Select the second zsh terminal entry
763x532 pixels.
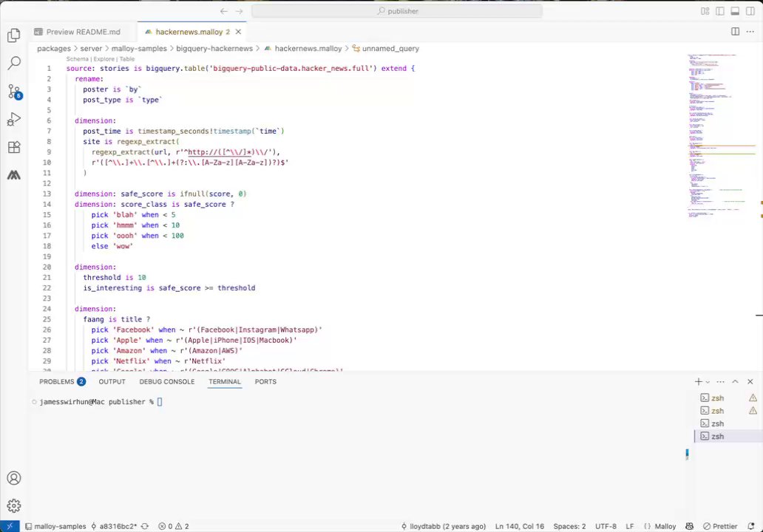(x=728, y=411)
